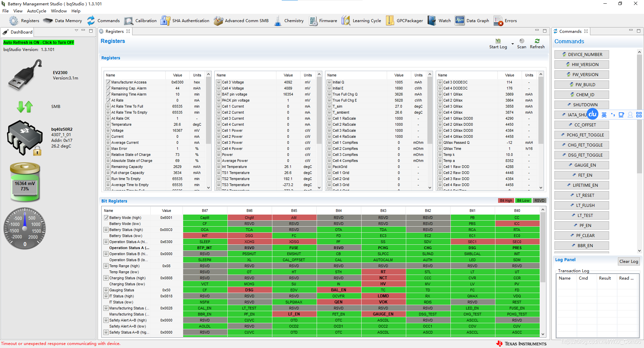
Task: Open Advanced Comm SMB tool
Action: 241,21
